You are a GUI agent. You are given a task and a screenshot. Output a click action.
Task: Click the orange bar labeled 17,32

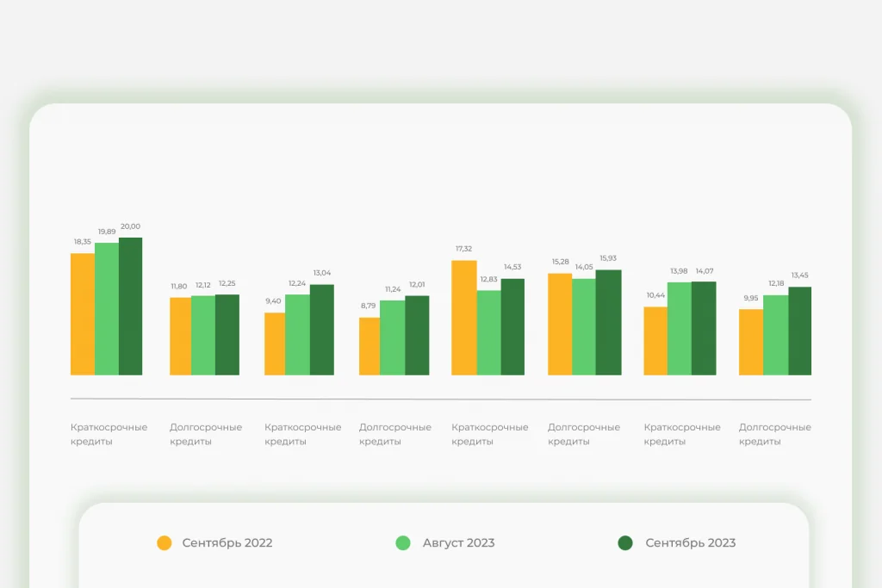coord(464,318)
